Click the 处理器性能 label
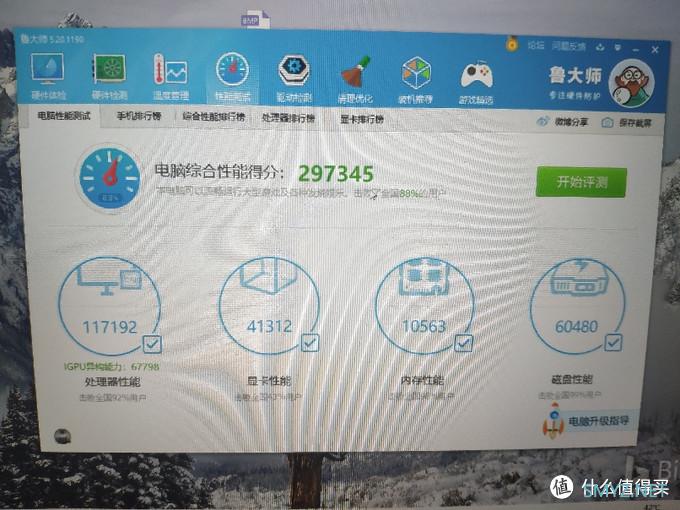This screenshot has width=680, height=510. tap(112, 382)
